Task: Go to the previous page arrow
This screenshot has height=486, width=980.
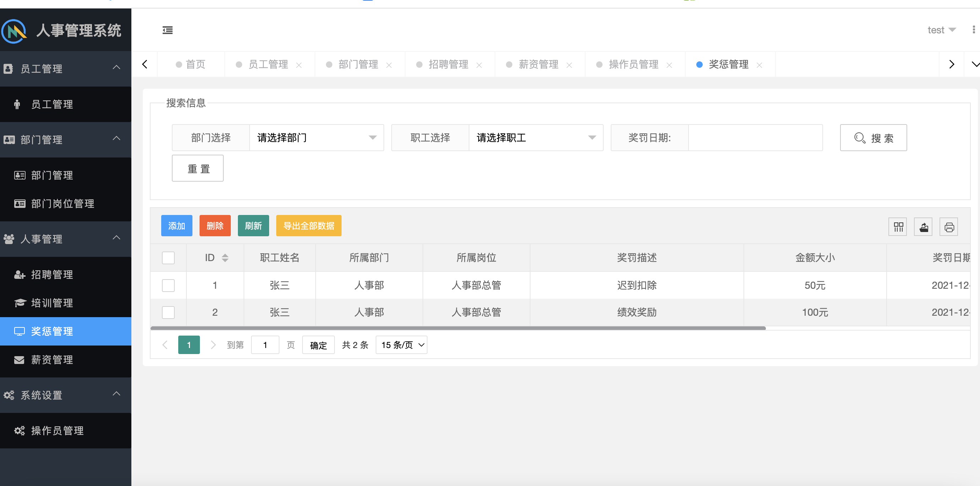Action: 165,345
